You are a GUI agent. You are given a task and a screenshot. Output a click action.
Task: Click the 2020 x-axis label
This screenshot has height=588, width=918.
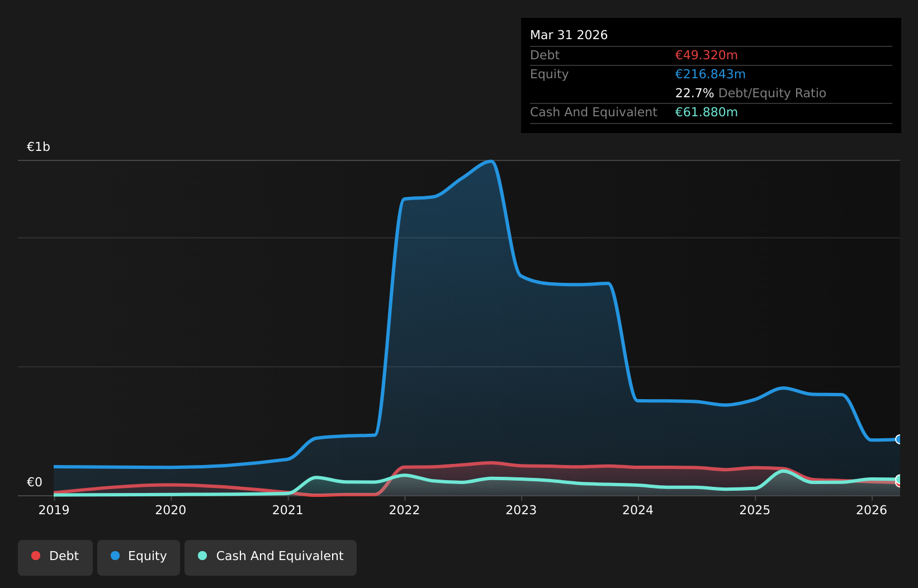pyautogui.click(x=171, y=510)
